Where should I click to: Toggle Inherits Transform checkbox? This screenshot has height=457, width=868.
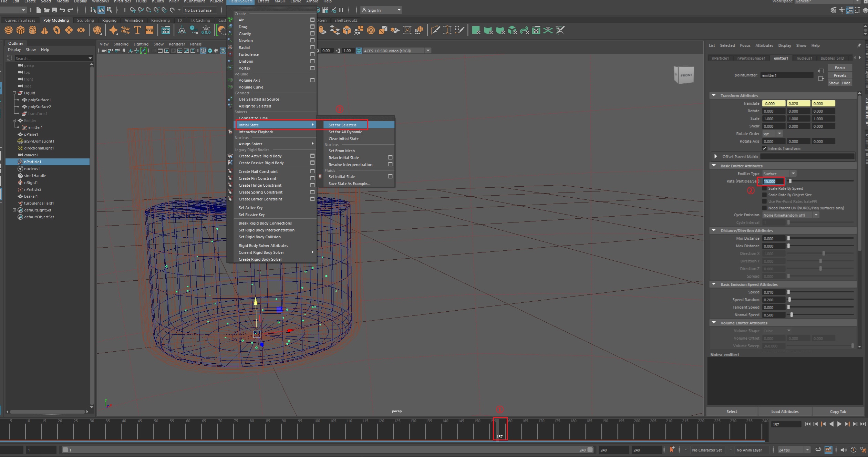click(764, 148)
